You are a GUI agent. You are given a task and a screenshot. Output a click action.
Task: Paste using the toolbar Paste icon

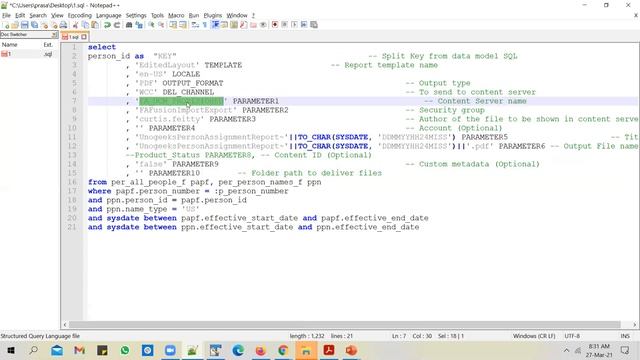point(95,25)
